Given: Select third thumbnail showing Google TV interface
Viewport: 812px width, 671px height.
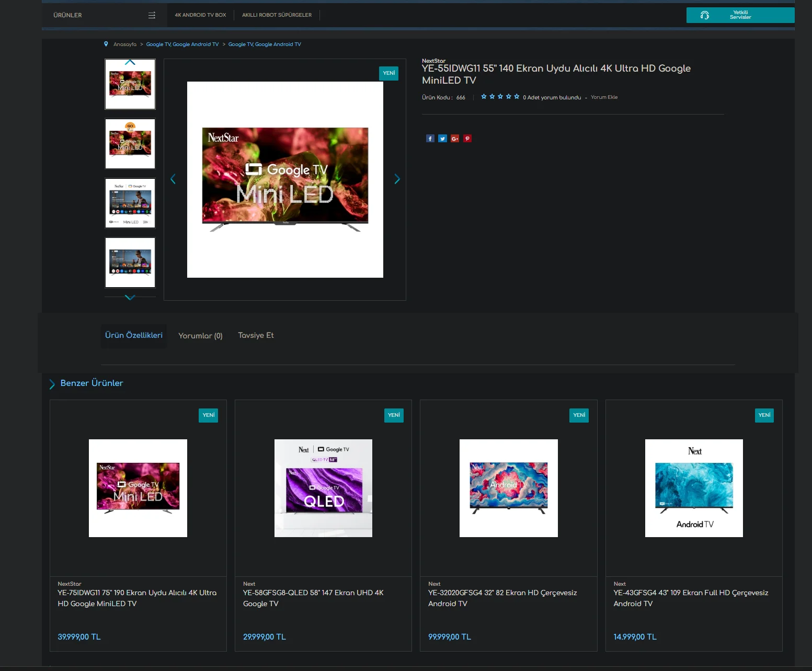Looking at the screenshot, I should (x=130, y=203).
